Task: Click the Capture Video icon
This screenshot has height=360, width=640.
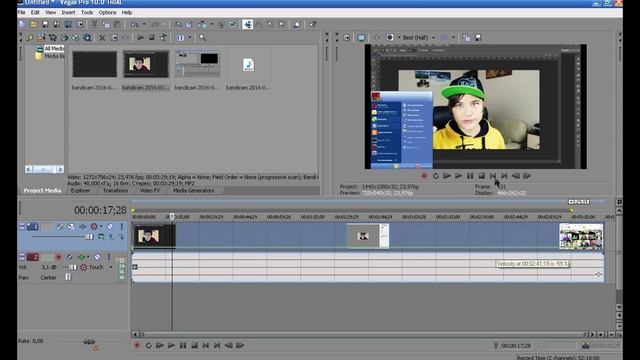Action: [53, 38]
